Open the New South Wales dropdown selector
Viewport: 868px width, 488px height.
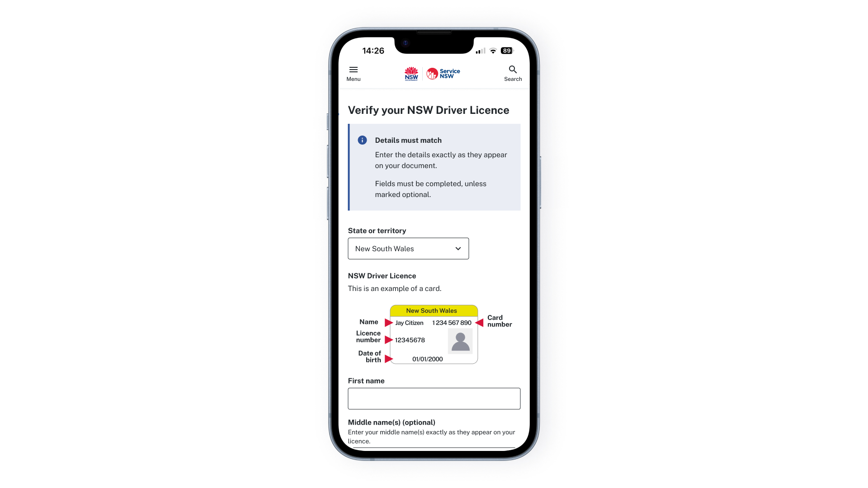pyautogui.click(x=408, y=249)
